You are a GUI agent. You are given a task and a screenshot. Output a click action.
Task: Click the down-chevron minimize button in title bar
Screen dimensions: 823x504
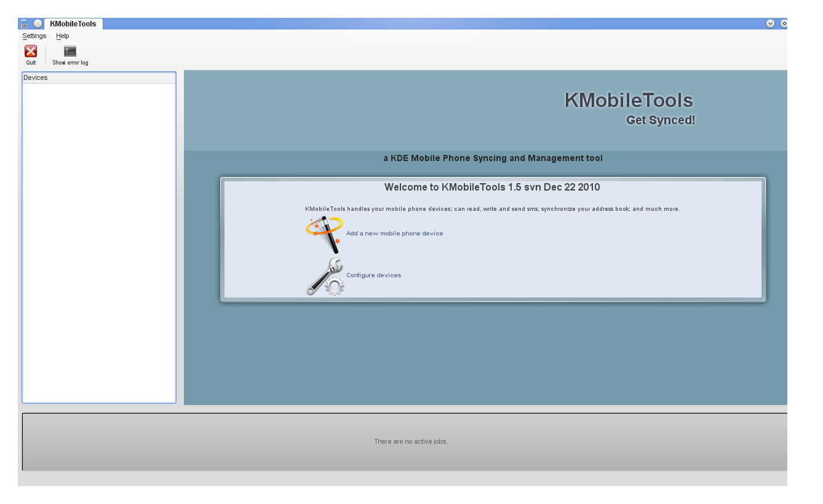[x=770, y=23]
